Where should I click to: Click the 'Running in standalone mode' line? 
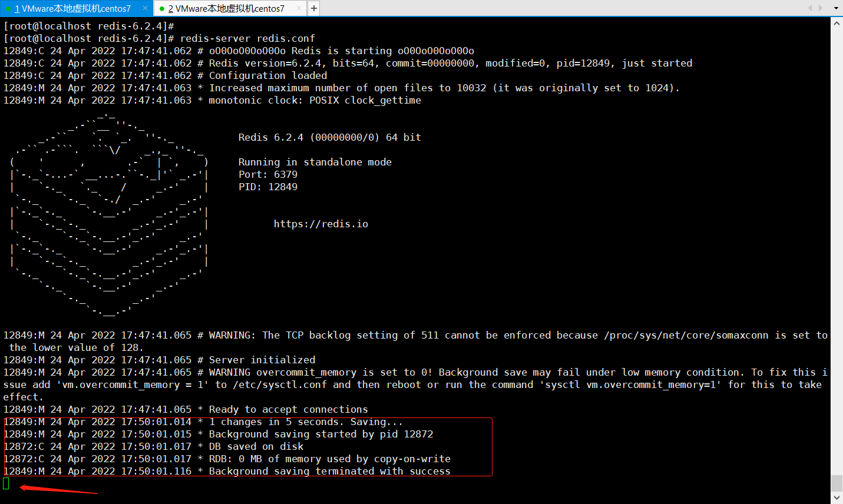315,162
